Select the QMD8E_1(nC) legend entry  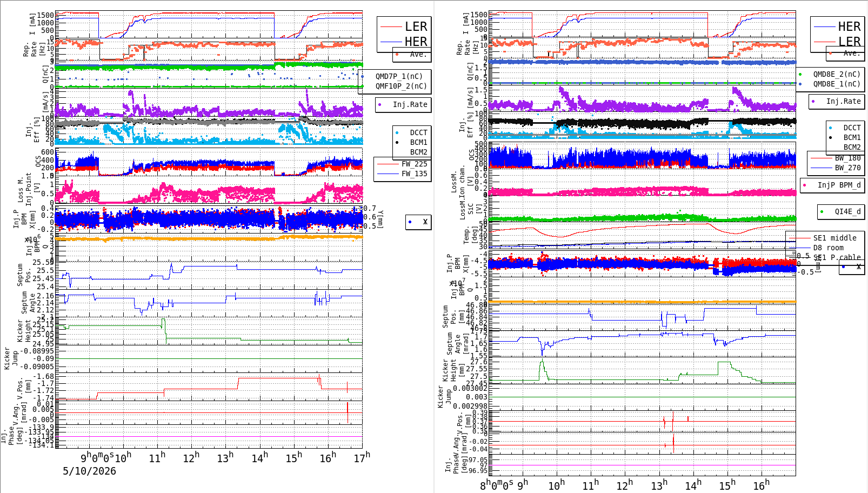[837, 84]
